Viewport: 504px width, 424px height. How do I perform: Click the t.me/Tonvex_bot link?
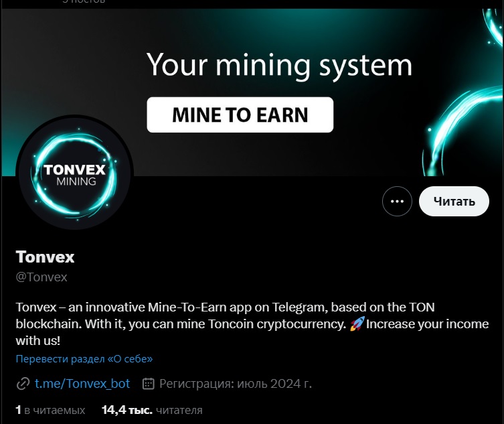(82, 383)
